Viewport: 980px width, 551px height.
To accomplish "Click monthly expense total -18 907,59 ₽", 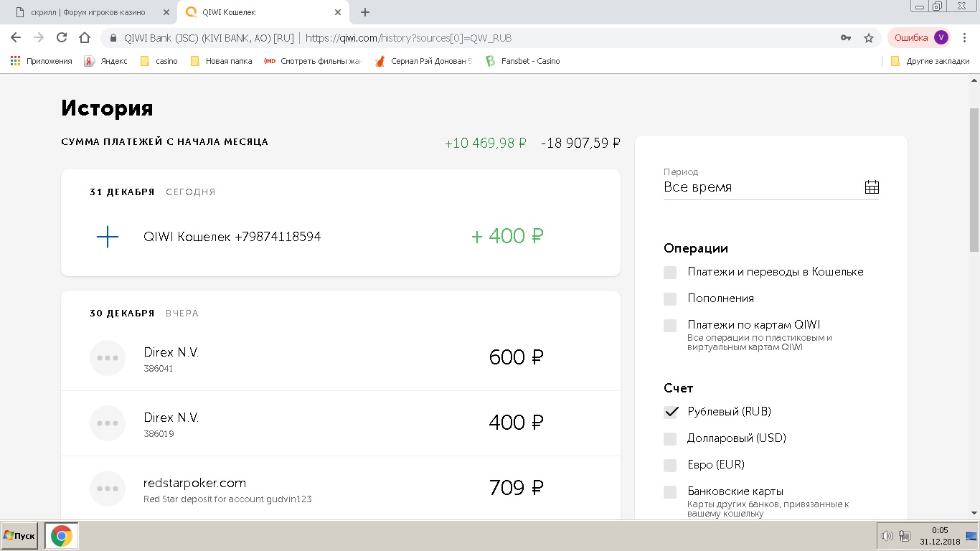I will 580,143.
